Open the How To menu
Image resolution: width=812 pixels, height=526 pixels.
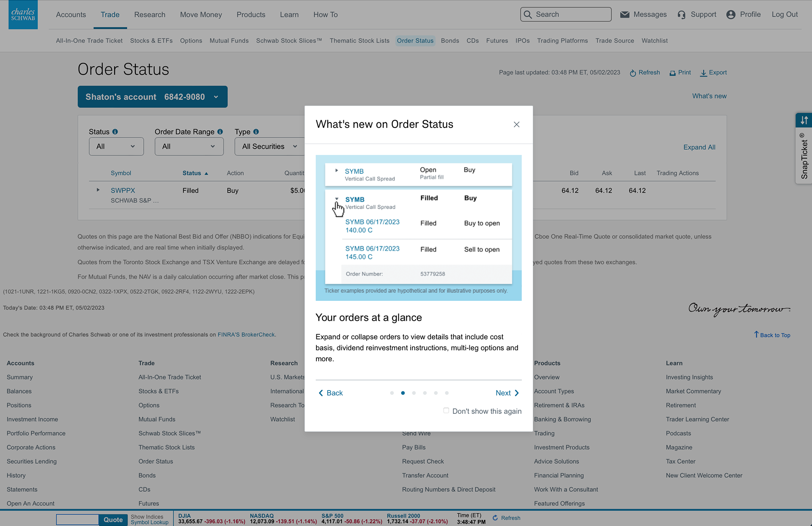[x=326, y=14]
